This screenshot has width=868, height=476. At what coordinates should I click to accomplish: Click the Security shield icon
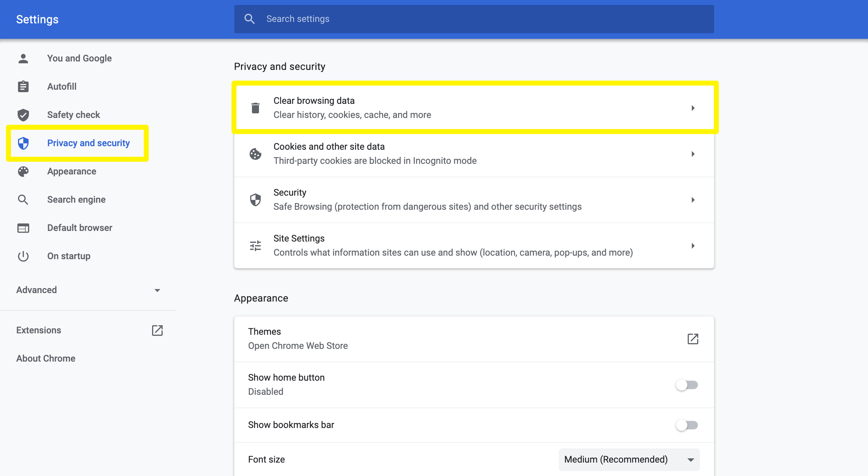tap(255, 199)
